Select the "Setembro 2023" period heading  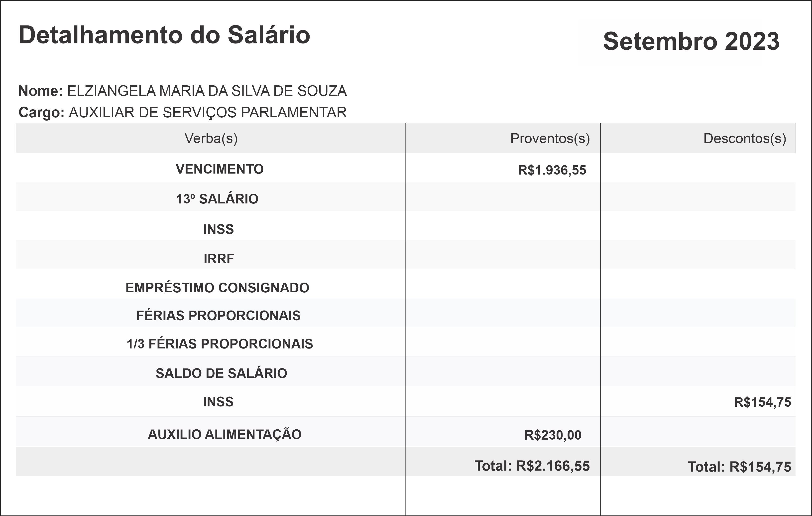tap(691, 41)
